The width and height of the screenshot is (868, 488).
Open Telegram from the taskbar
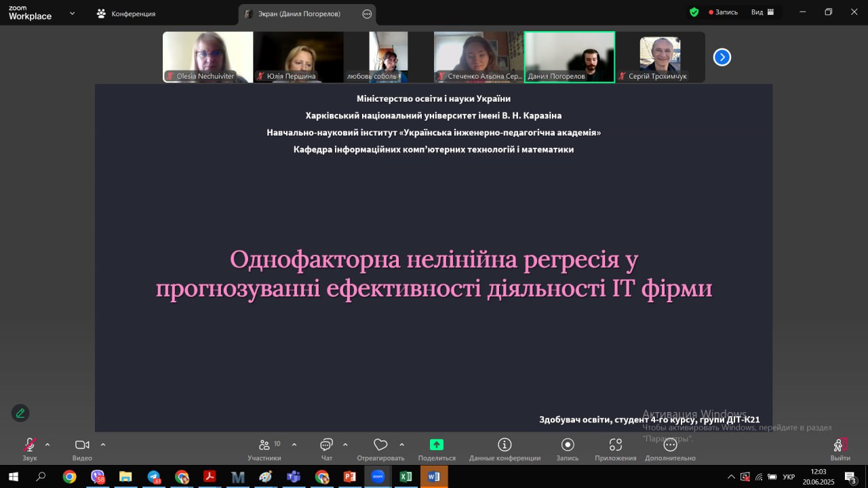(154, 476)
